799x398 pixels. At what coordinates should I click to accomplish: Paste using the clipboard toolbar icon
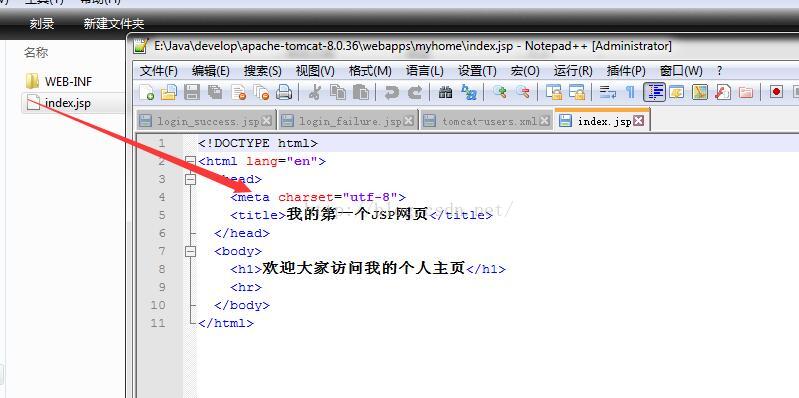[x=360, y=92]
